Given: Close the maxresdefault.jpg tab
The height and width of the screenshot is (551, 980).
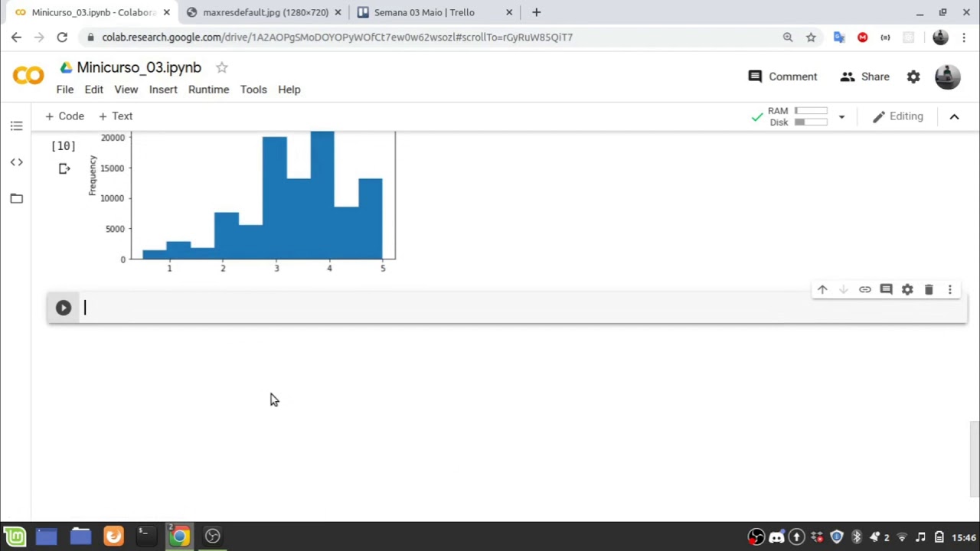Looking at the screenshot, I should [x=338, y=12].
